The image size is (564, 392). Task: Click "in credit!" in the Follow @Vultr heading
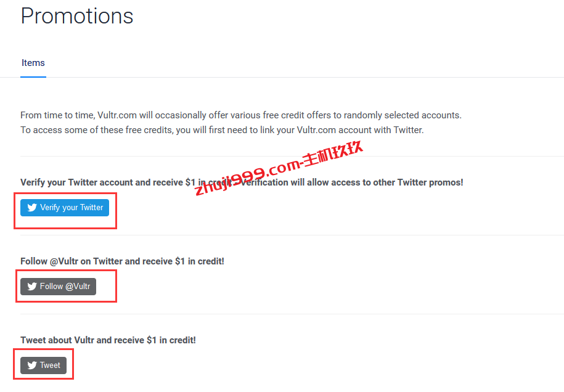pos(206,261)
